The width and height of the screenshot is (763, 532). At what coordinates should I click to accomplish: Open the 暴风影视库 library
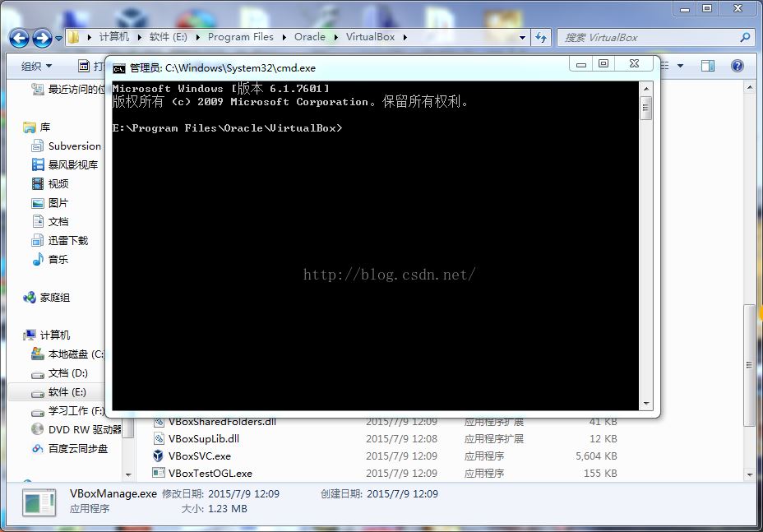(x=65, y=165)
